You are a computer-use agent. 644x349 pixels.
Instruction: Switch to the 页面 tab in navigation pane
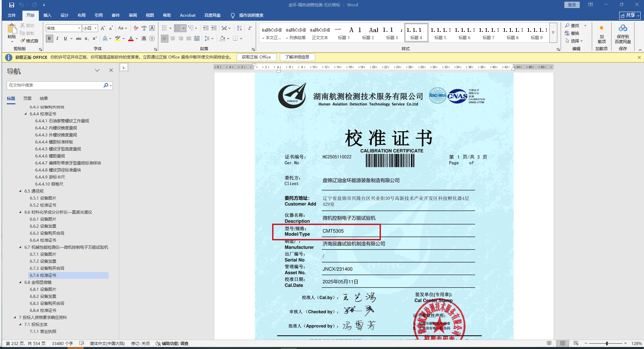pyautogui.click(x=27, y=99)
